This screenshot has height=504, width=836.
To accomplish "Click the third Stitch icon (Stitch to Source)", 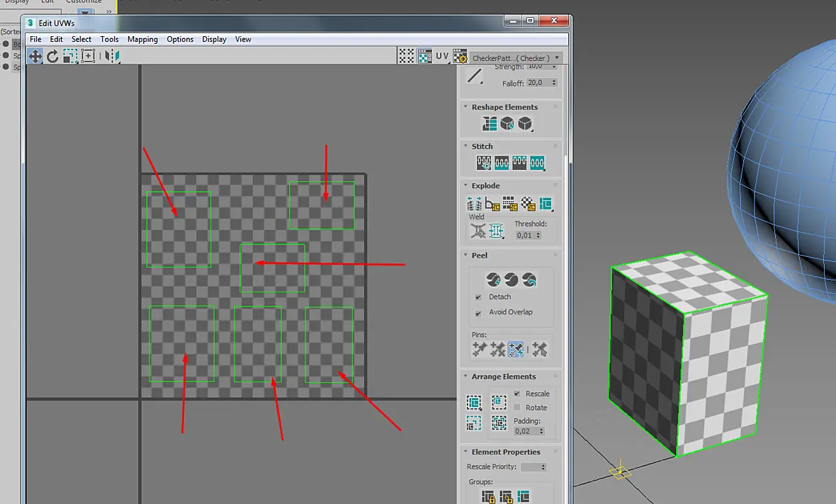I will click(519, 163).
